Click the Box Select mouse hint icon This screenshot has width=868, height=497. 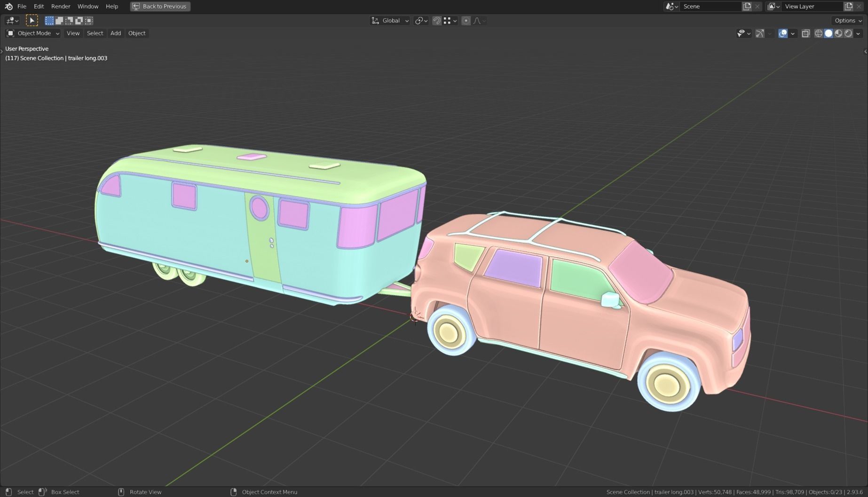pos(42,492)
